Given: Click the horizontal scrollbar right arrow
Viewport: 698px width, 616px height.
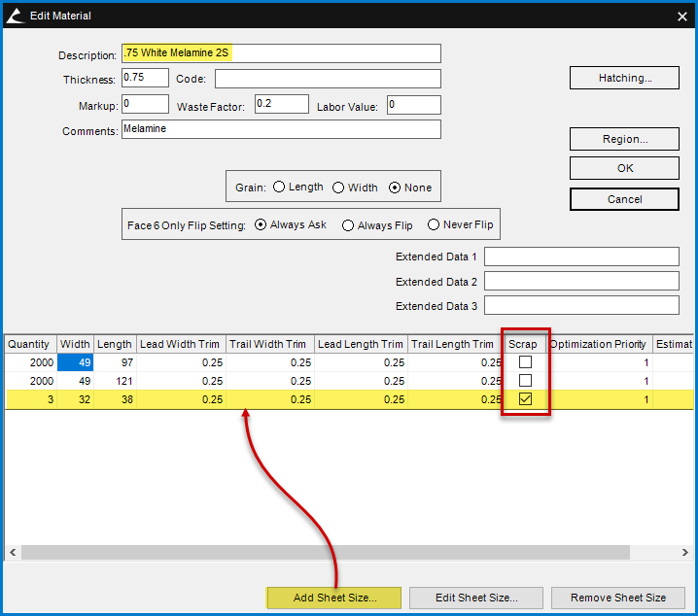Looking at the screenshot, I should (x=687, y=552).
